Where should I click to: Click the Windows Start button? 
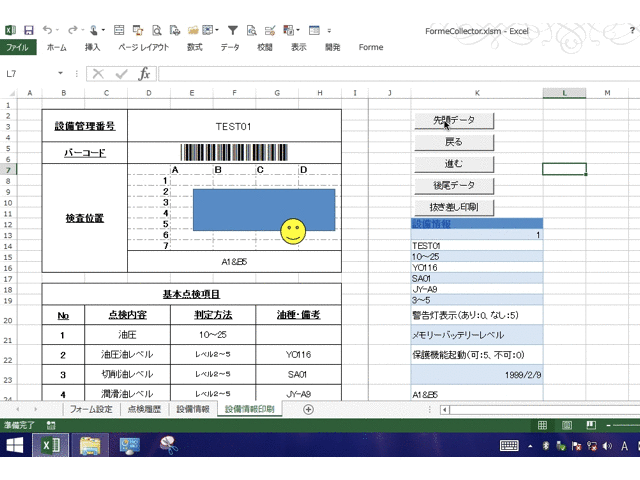[15, 445]
